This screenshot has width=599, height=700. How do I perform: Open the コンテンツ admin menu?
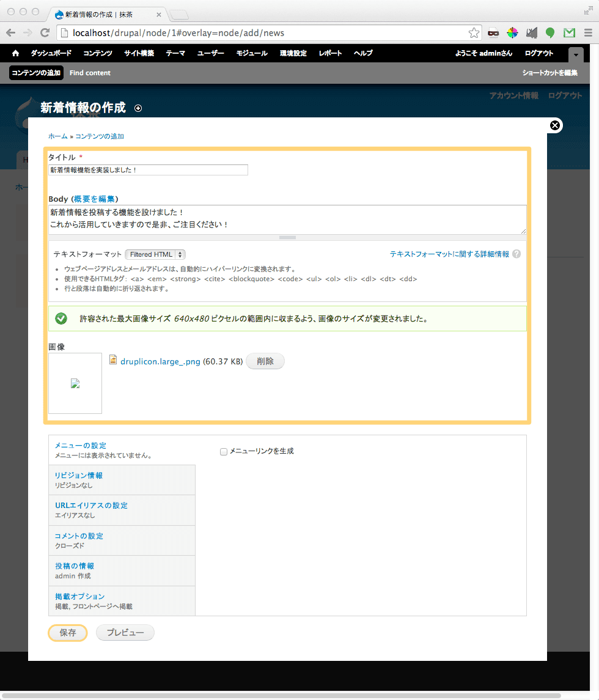(98, 53)
